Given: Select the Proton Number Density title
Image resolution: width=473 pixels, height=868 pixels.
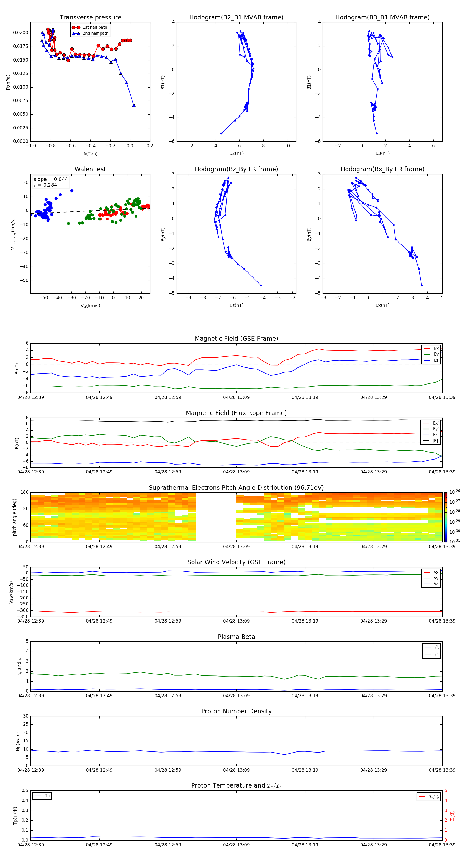Looking at the screenshot, I should pos(236,711).
